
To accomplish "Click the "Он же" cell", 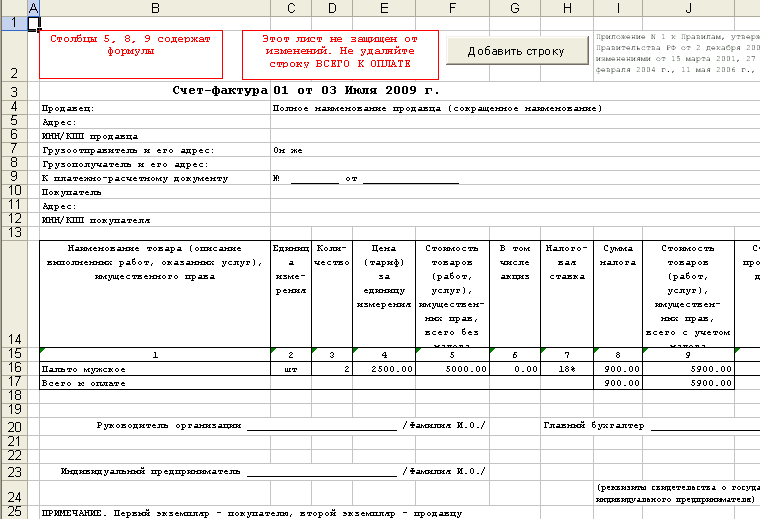I will point(288,150).
